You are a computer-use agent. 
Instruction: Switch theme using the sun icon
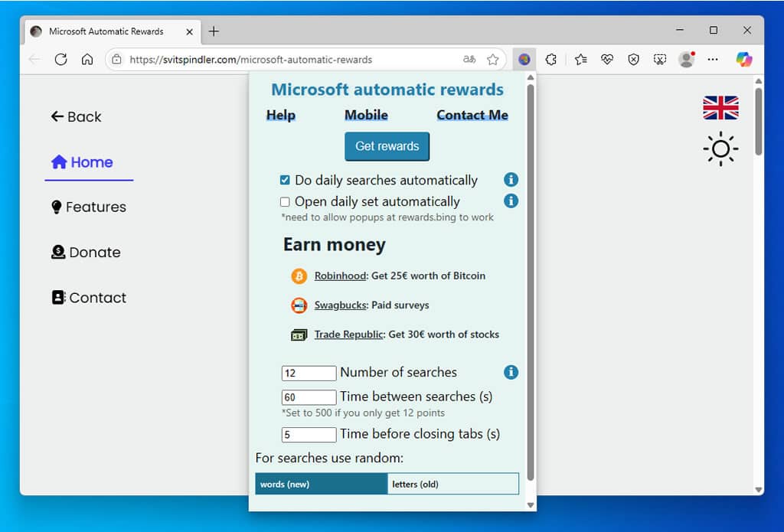coord(720,149)
